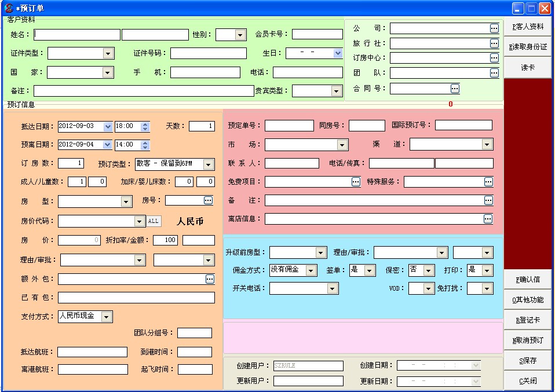The image size is (555, 392).
Task: Open the 特殊服务 ellipsis button
Action: [x=488, y=182]
